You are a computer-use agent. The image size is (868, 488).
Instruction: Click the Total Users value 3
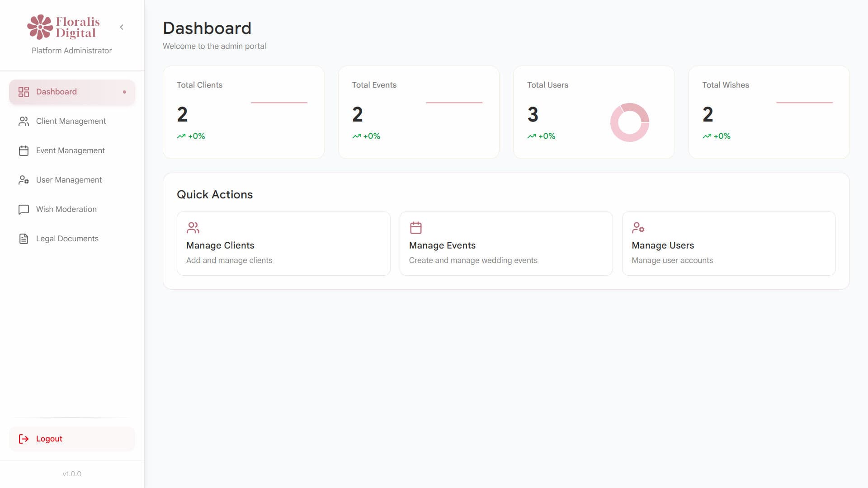(533, 114)
